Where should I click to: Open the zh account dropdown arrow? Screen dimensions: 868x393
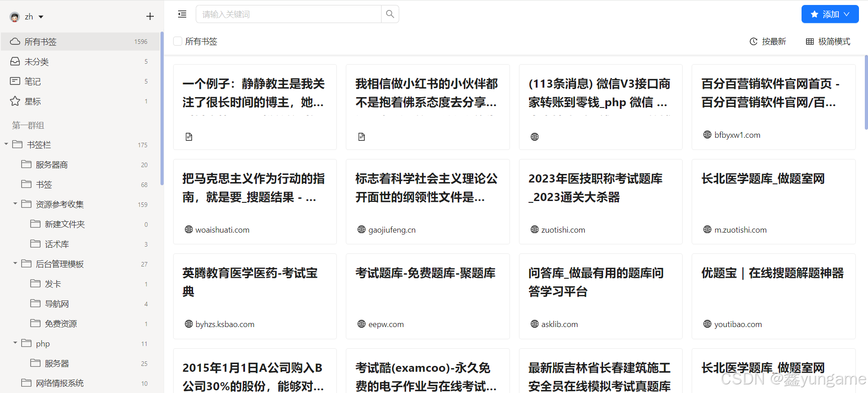(x=41, y=17)
